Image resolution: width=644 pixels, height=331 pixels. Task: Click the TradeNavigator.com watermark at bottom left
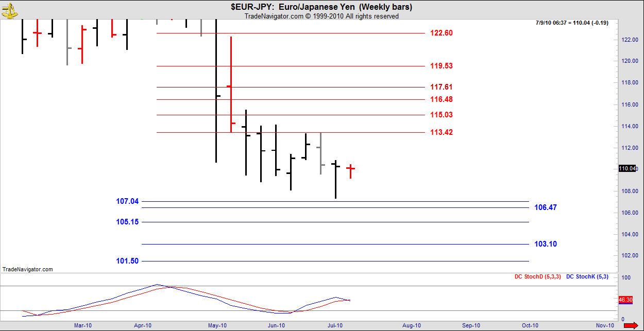[x=27, y=269]
